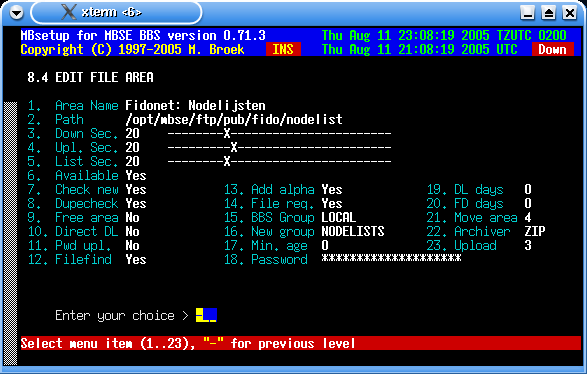Image resolution: width=587 pixels, height=374 pixels.
Task: Toggle the Direct DL 'No' value
Action: tap(133, 232)
